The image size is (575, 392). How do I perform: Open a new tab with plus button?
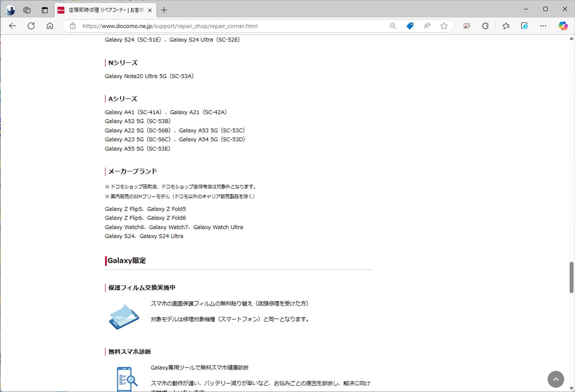point(164,10)
